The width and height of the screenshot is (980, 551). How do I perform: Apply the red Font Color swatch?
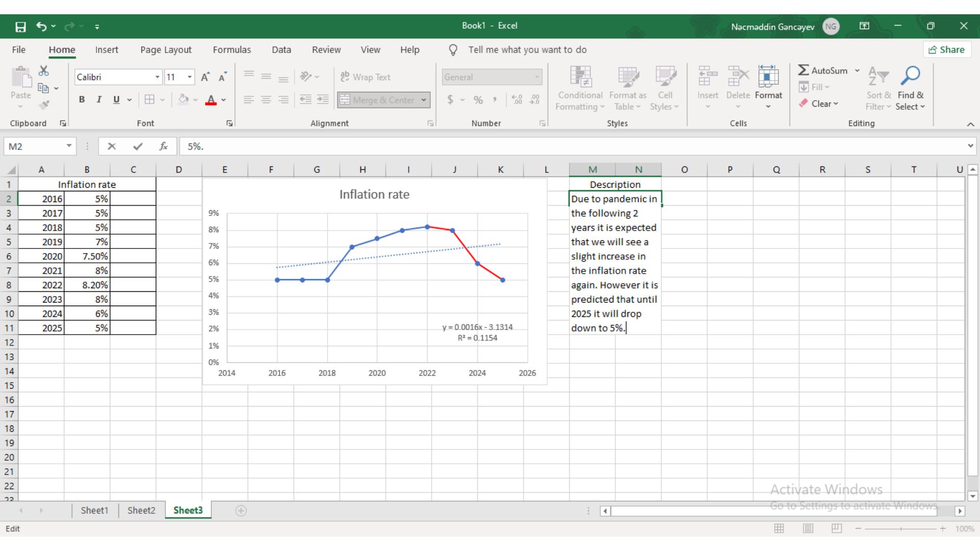click(211, 100)
